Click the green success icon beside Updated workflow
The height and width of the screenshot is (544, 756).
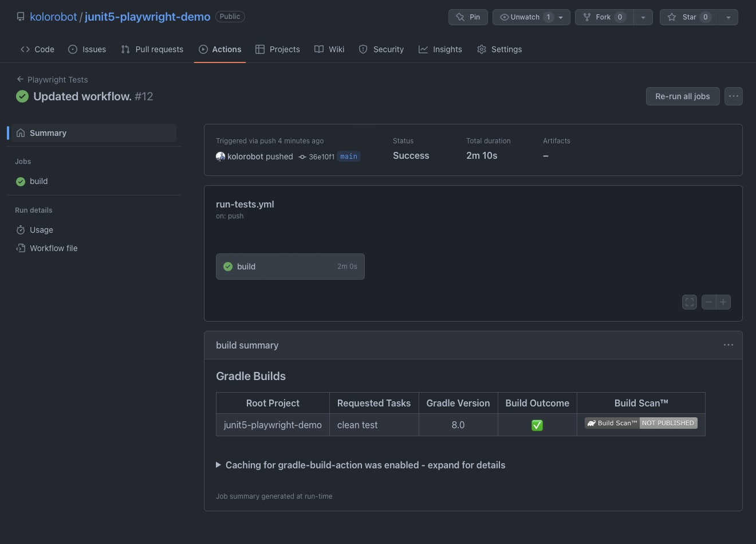(22, 96)
